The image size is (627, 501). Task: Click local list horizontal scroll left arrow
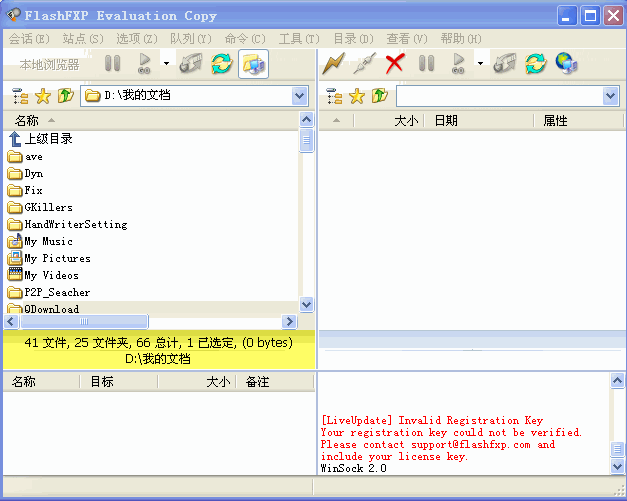point(11,321)
